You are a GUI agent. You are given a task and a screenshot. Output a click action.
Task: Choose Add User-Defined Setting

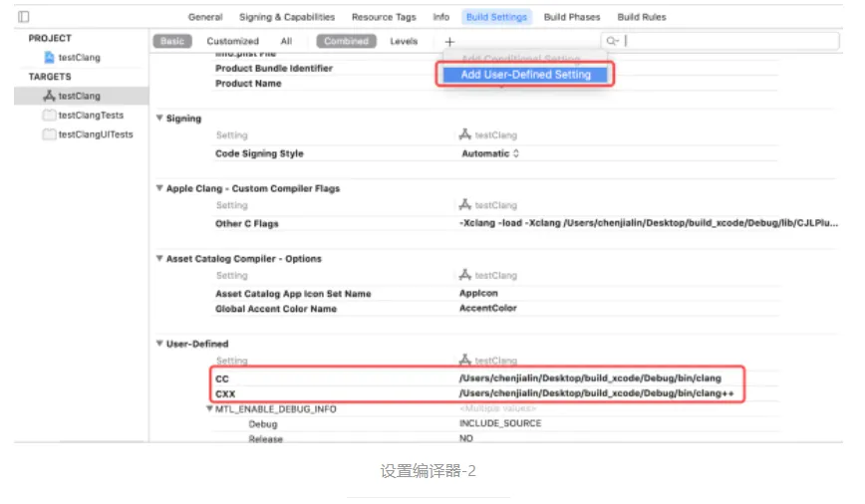click(526, 75)
